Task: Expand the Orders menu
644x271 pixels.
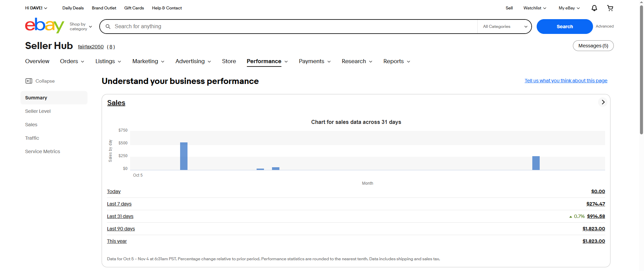Action: (72, 61)
